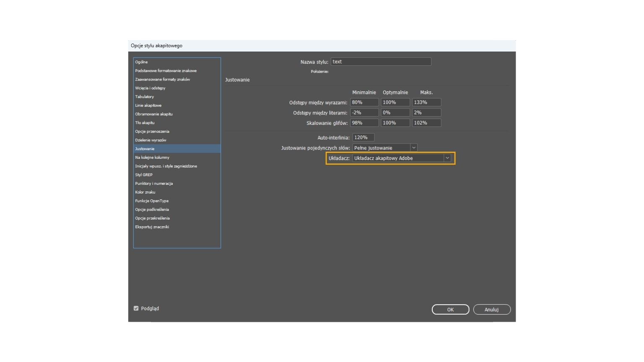Open Justowanie pojedynczych słów dropdown

point(385,147)
